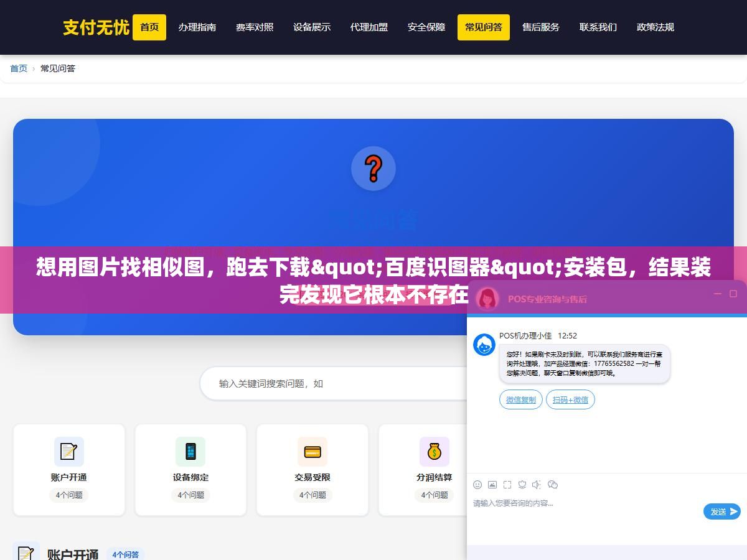Select the 常见问答 nav item
The width and height of the screenshot is (747, 560).
pos(484,27)
